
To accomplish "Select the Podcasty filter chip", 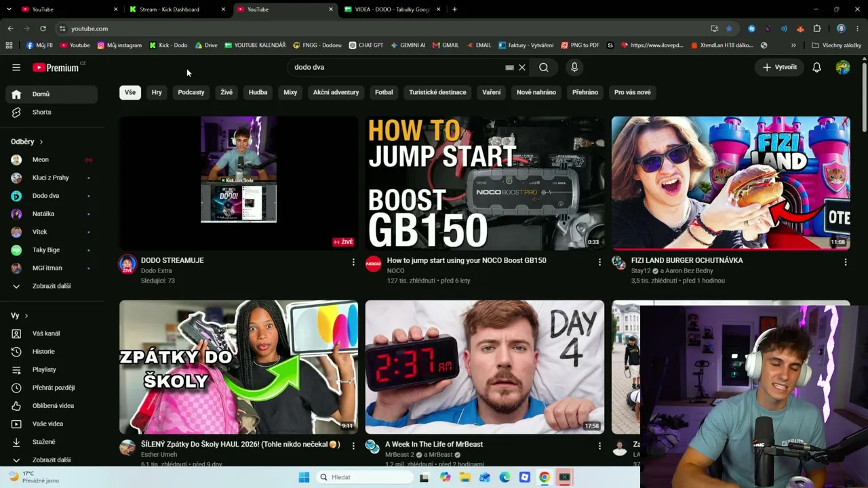I will click(191, 92).
